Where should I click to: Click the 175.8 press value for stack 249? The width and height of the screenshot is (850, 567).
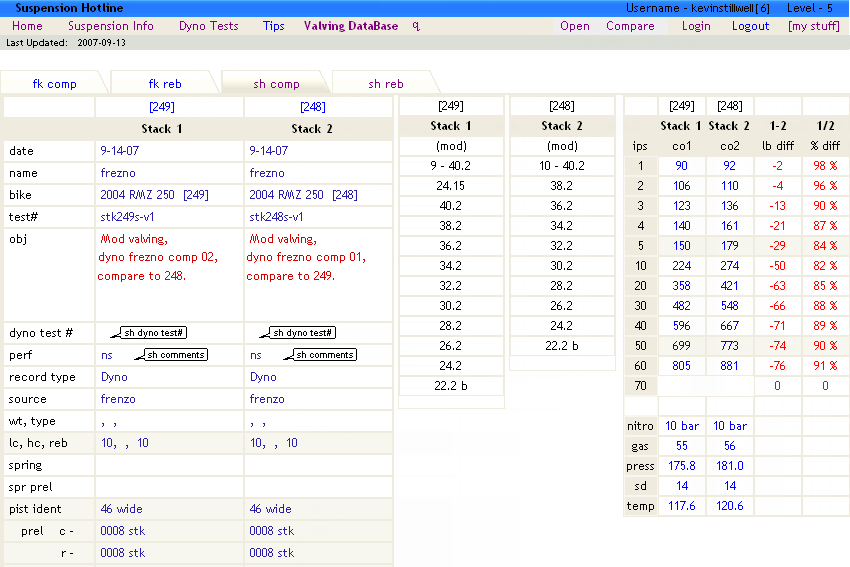coord(681,465)
